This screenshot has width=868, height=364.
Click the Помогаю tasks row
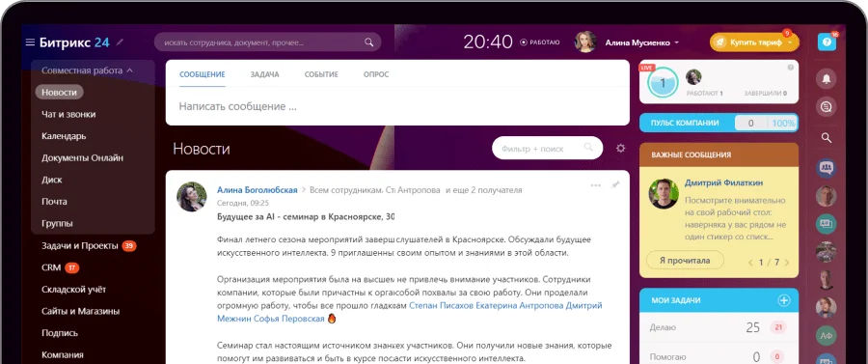(719, 356)
